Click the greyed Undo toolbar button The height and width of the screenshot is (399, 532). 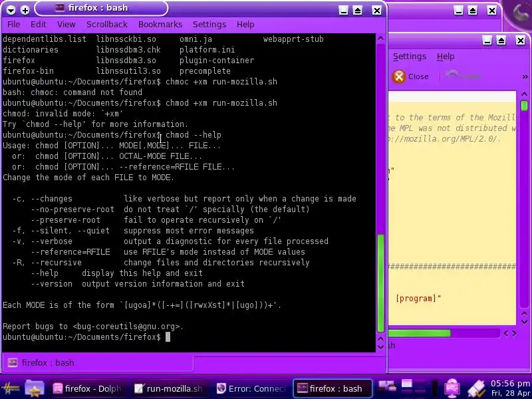click(x=463, y=76)
